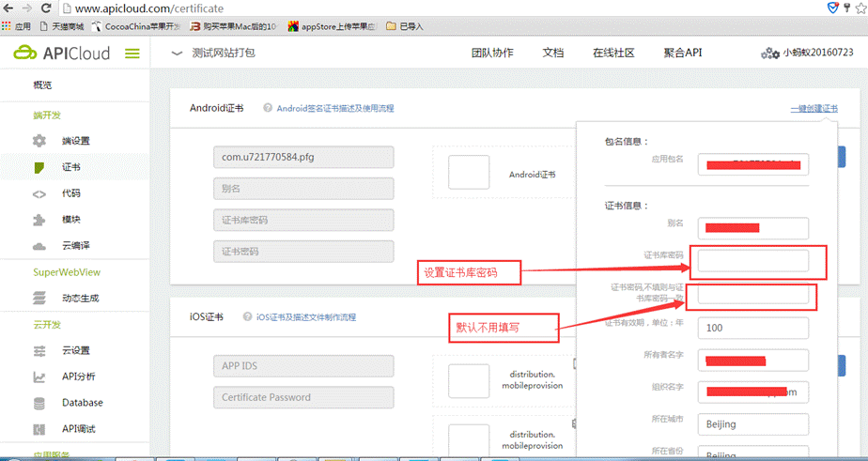Click the 端设置 gear icon in sidebar

click(x=39, y=141)
